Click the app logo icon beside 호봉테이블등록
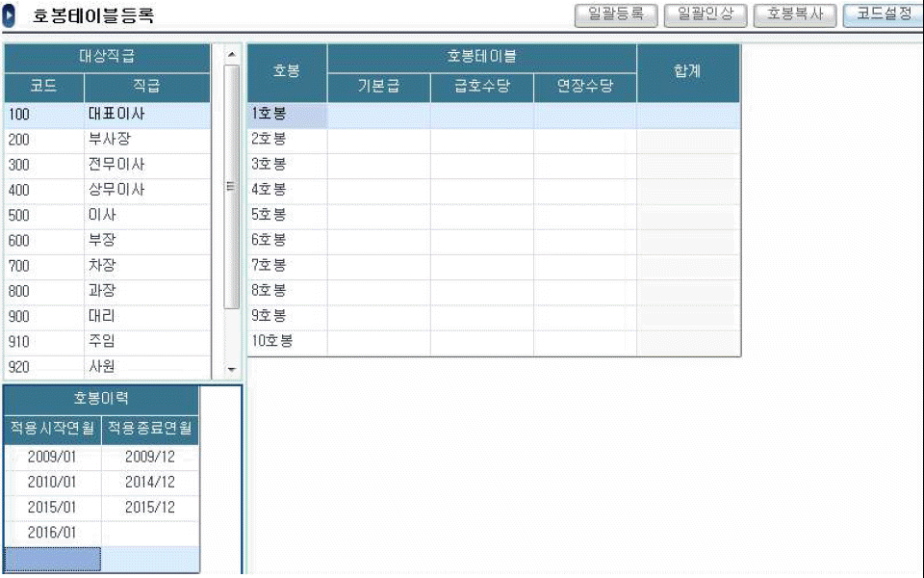The image size is (924, 578). pyautogui.click(x=11, y=16)
